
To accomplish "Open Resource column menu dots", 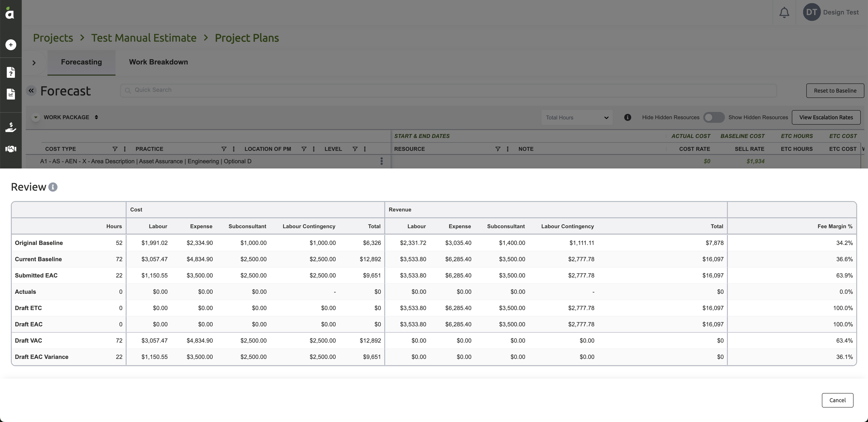I will [x=507, y=149].
